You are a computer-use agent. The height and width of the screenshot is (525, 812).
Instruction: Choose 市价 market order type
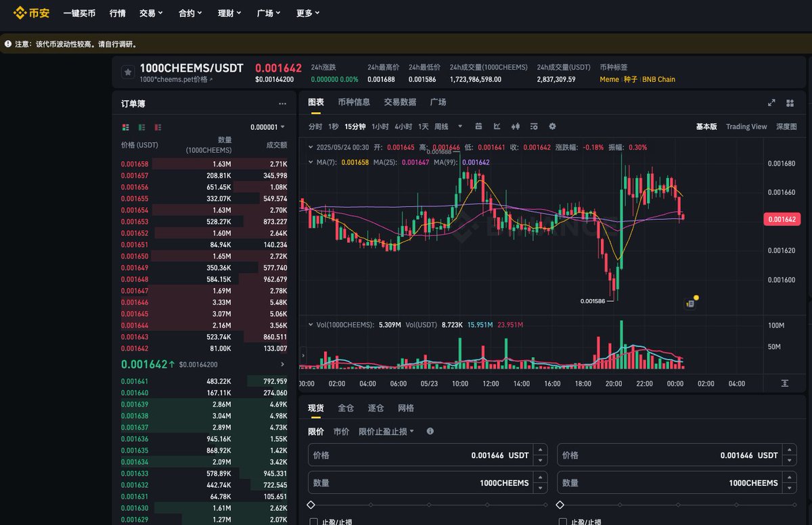coord(341,431)
